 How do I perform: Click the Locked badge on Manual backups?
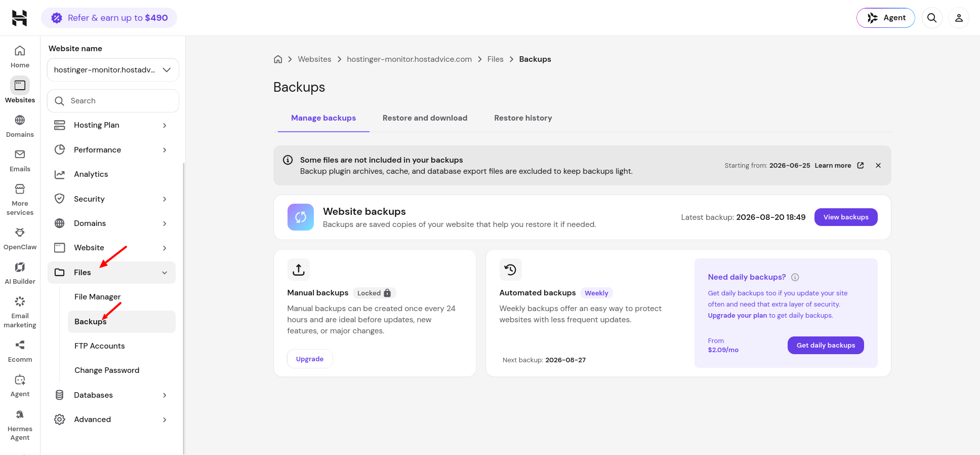click(374, 293)
